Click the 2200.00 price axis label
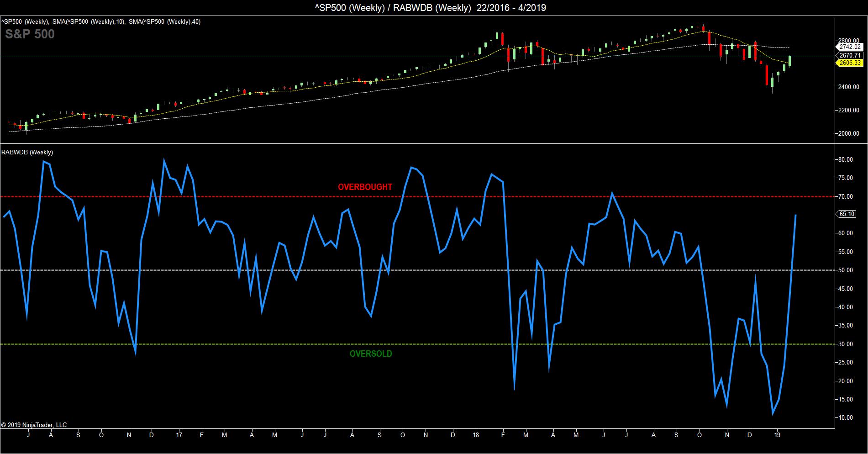The height and width of the screenshot is (454, 868). click(x=849, y=110)
